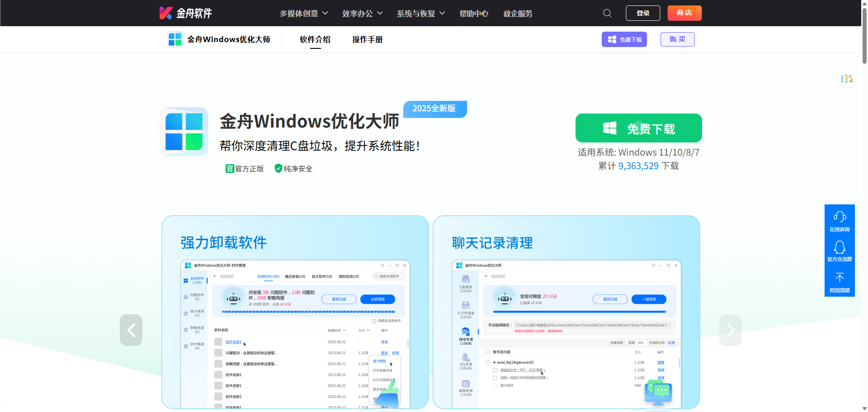Select the C盘瘦身 sidebar icon
868x412 pixels.
tap(466, 279)
